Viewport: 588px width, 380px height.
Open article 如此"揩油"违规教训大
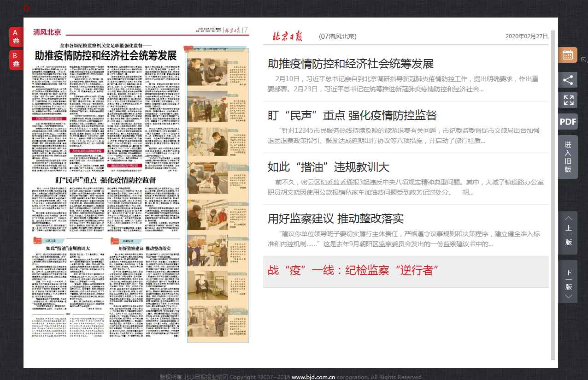click(x=328, y=166)
